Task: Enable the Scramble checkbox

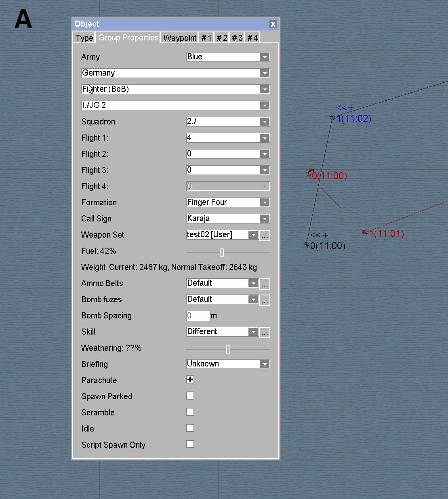Action: coord(190,412)
